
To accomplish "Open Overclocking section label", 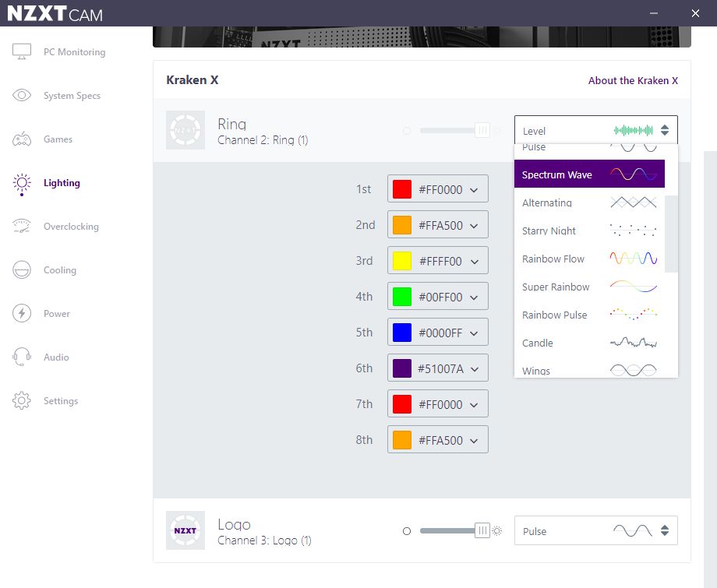I will (x=71, y=226).
